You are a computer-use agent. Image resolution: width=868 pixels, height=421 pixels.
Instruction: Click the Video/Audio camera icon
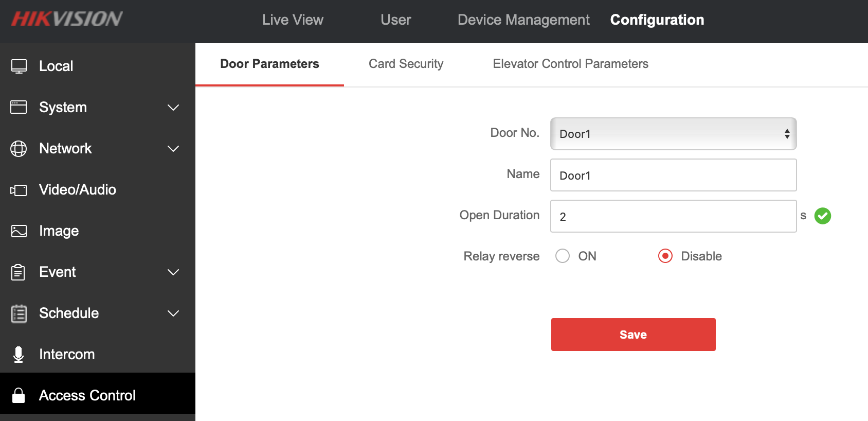[x=19, y=190]
